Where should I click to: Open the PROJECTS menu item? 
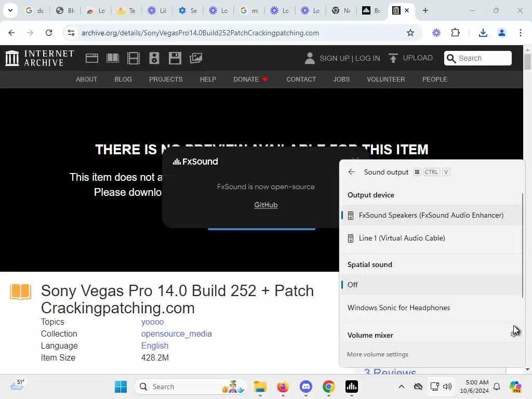click(x=166, y=79)
